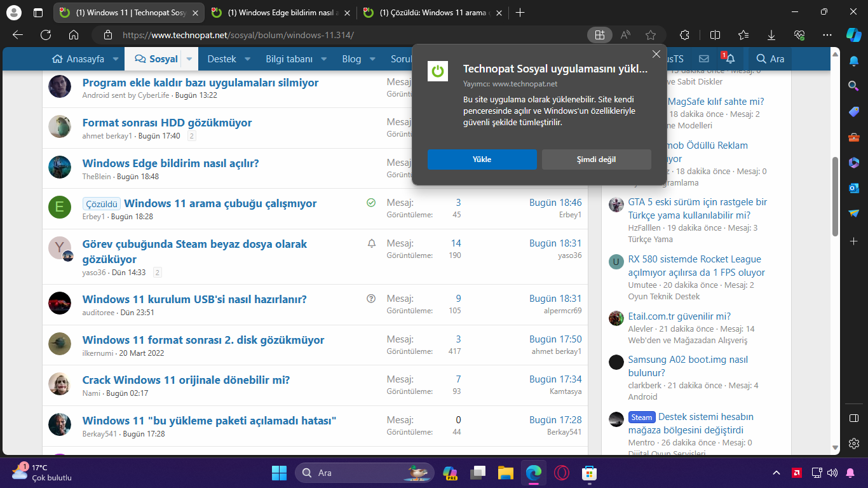Screen dimensions: 868x488
Task: Toggle watch bell on the Steam beyaz dosya thread
Action: [x=372, y=243]
